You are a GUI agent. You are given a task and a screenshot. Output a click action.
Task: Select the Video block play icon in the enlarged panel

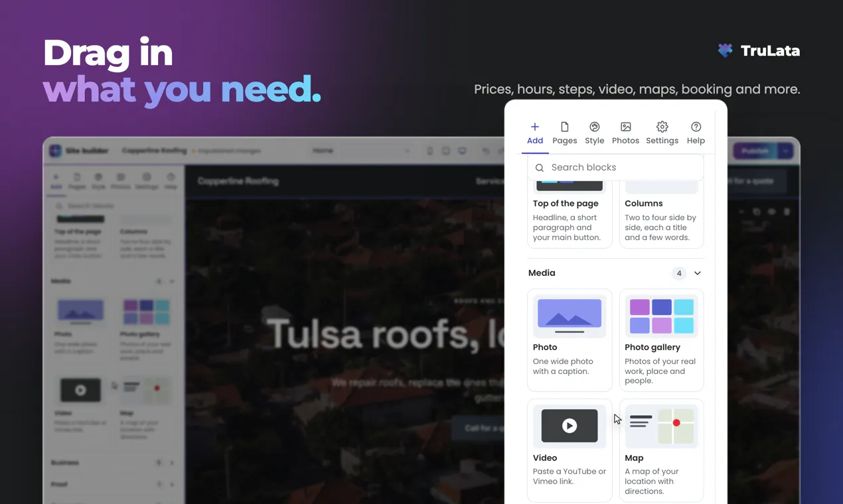570,426
